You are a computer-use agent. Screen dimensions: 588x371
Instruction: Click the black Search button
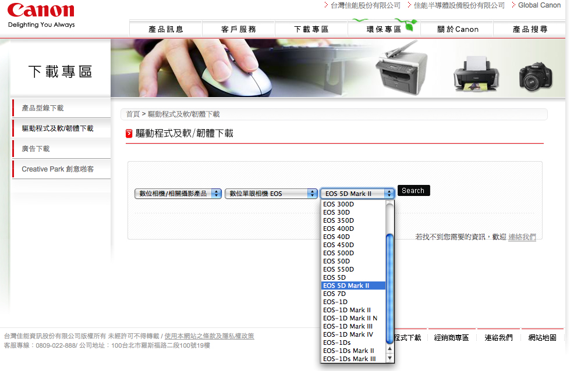(413, 190)
